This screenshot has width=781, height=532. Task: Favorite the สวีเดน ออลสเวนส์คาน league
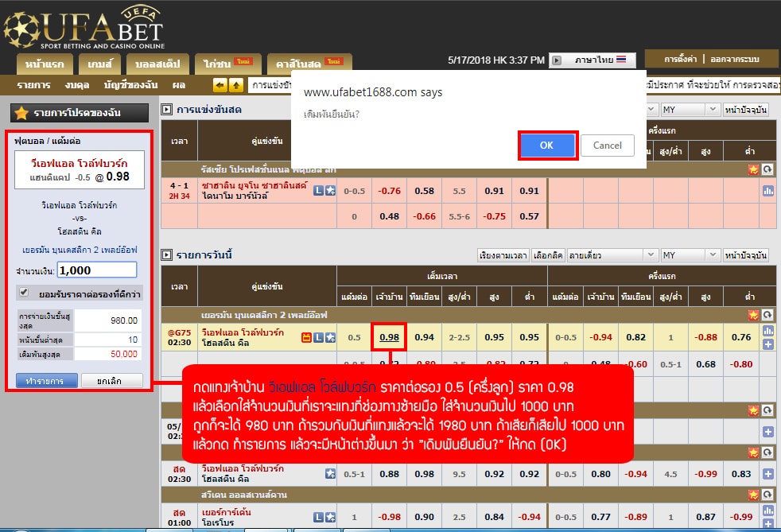(x=753, y=495)
